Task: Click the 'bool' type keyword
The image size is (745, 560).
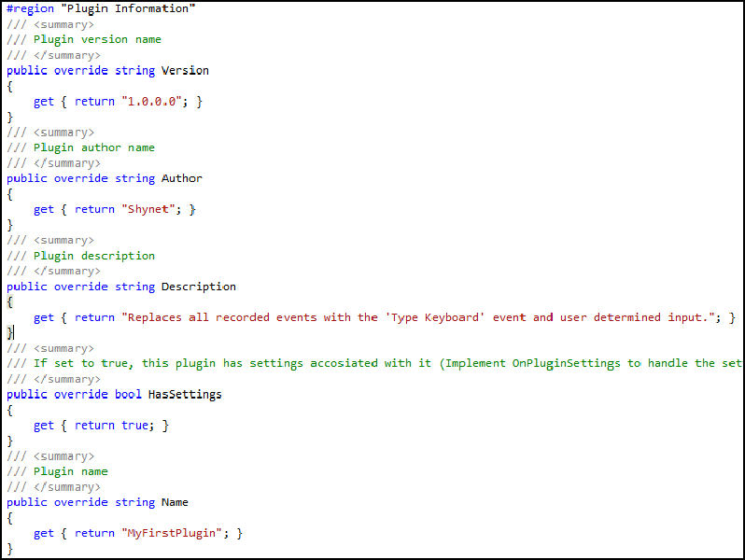Action: coord(128,395)
